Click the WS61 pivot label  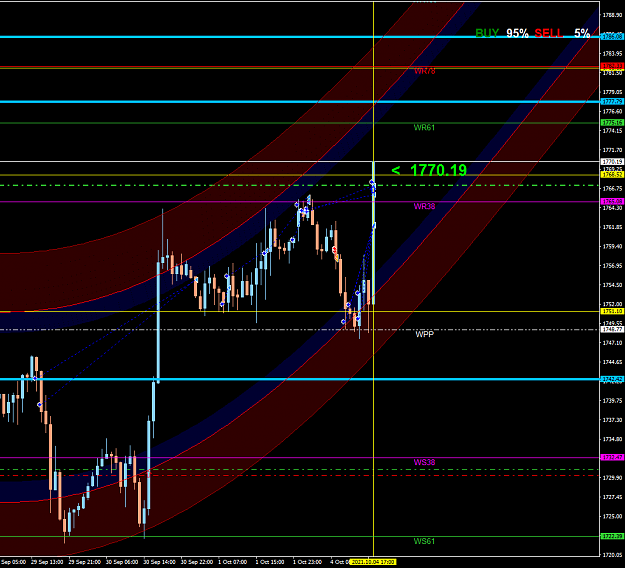(x=424, y=541)
